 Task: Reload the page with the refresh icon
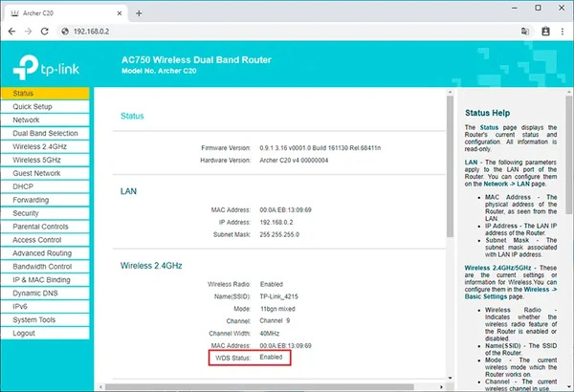click(45, 32)
